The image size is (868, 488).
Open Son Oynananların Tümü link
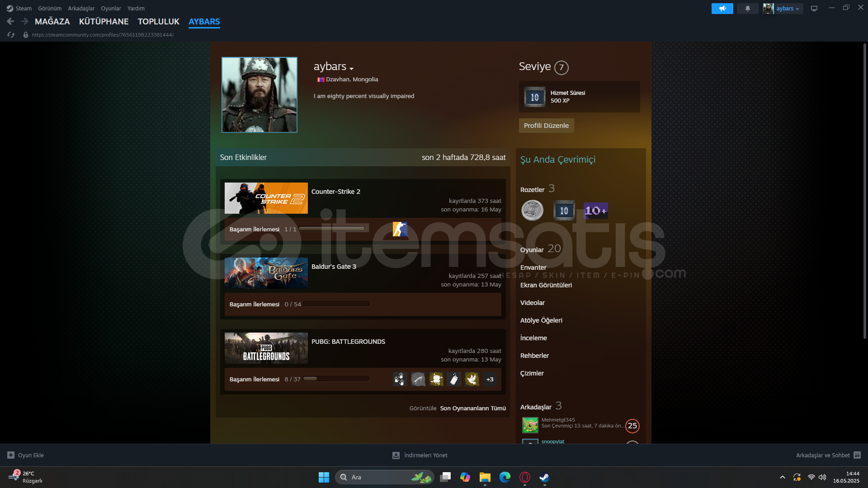coord(473,408)
